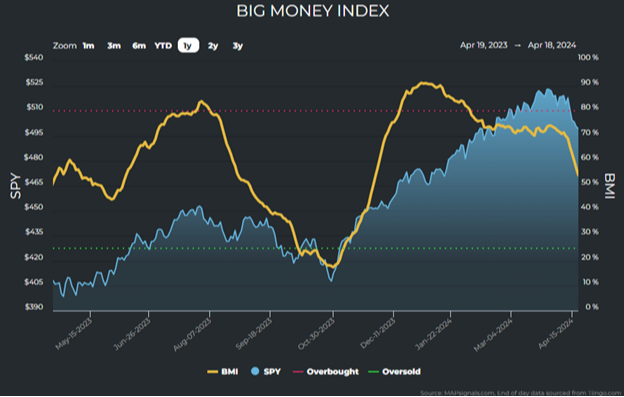This screenshot has width=624, height=397.
Task: Switch zoom to 6m
Action: 139,46
